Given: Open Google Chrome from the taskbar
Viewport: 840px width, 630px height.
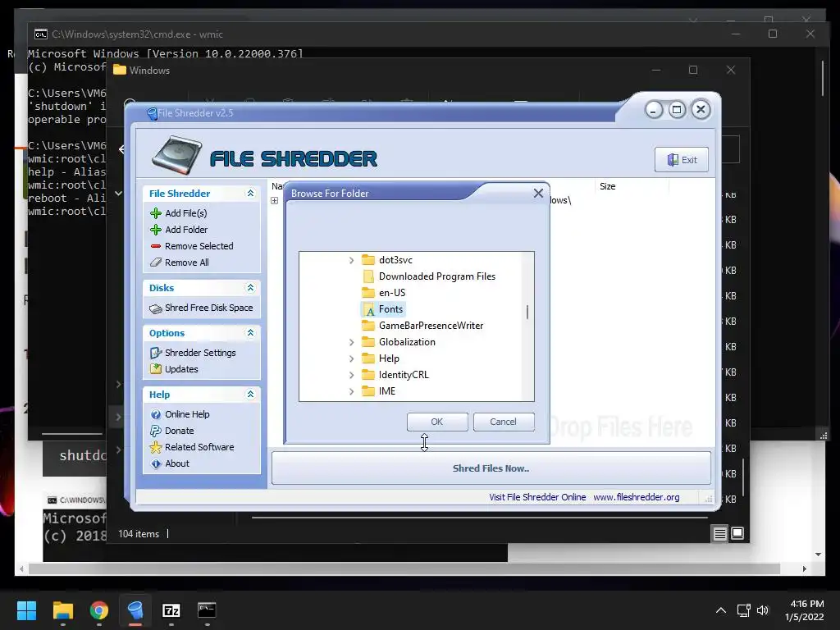Looking at the screenshot, I should [x=99, y=610].
